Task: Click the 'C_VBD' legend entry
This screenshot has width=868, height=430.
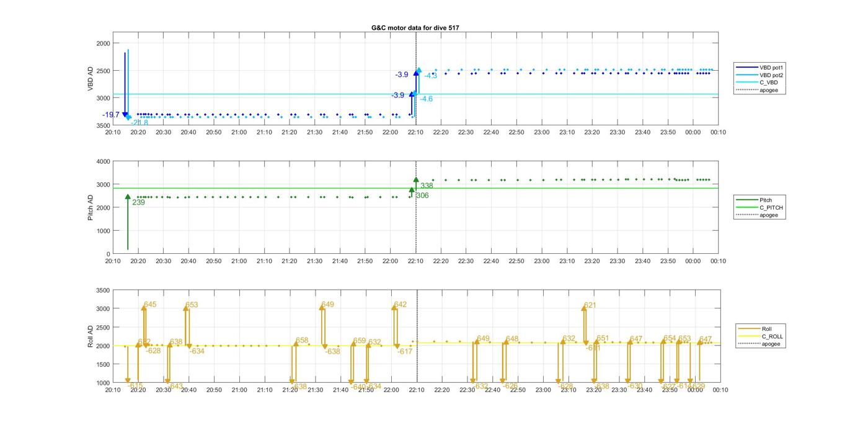Action: click(x=769, y=83)
